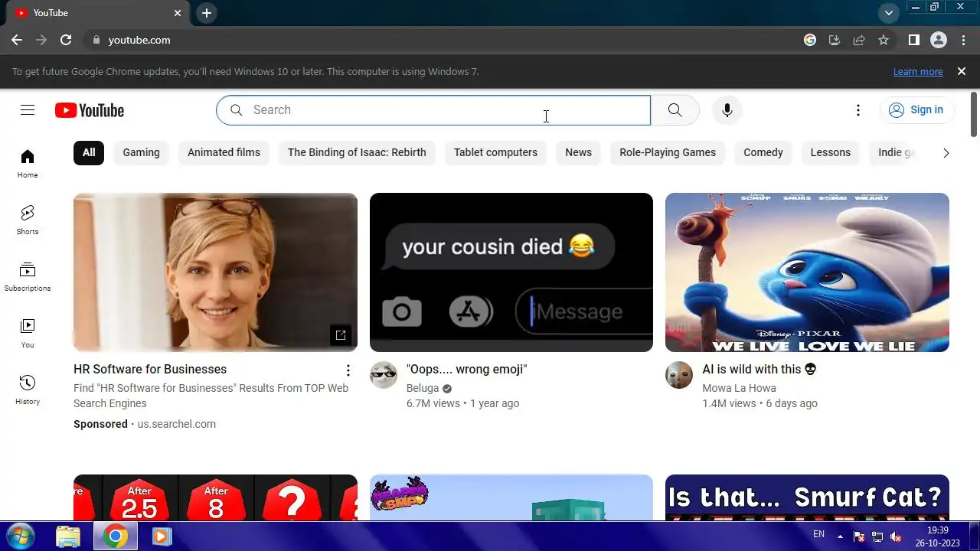Image resolution: width=980 pixels, height=551 pixels.
Task: Select the Tablet computers chip
Action: [x=495, y=152]
